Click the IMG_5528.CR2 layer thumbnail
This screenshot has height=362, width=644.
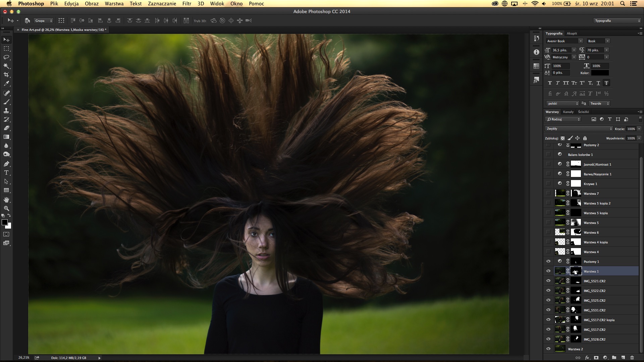(x=560, y=339)
